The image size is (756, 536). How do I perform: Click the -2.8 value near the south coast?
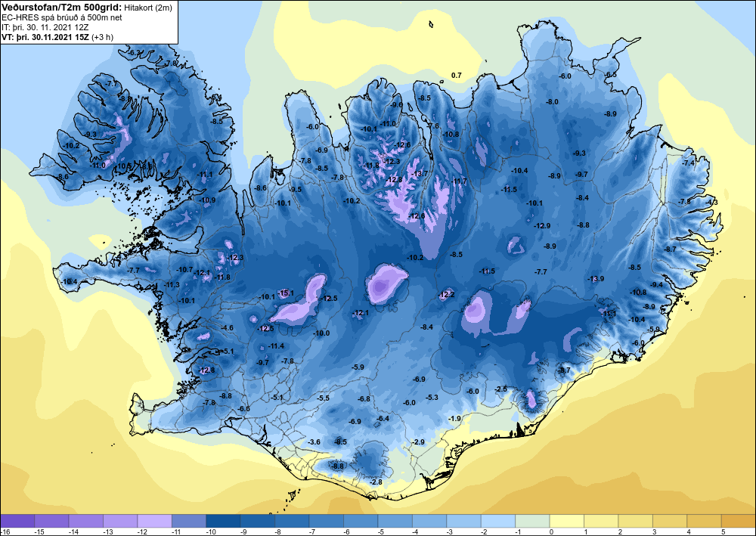[x=376, y=482]
